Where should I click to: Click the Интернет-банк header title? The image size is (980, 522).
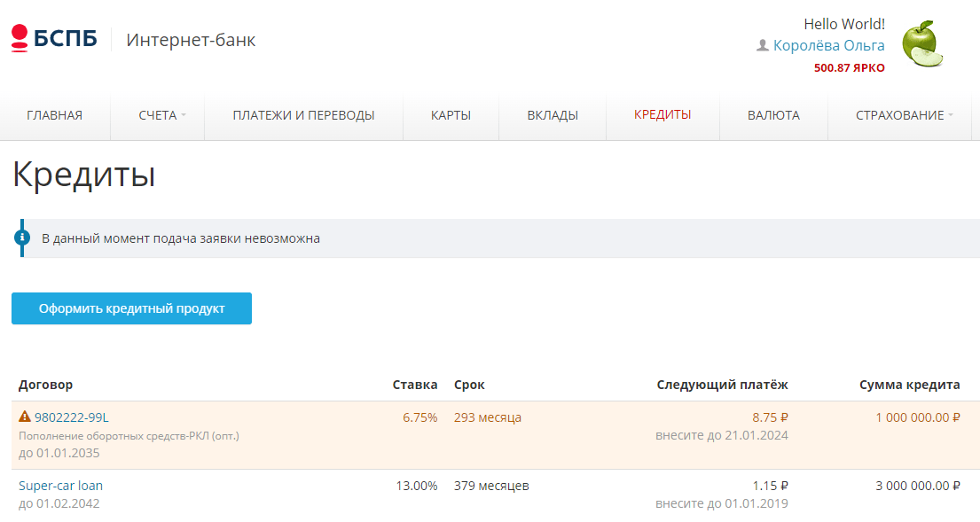tap(191, 40)
